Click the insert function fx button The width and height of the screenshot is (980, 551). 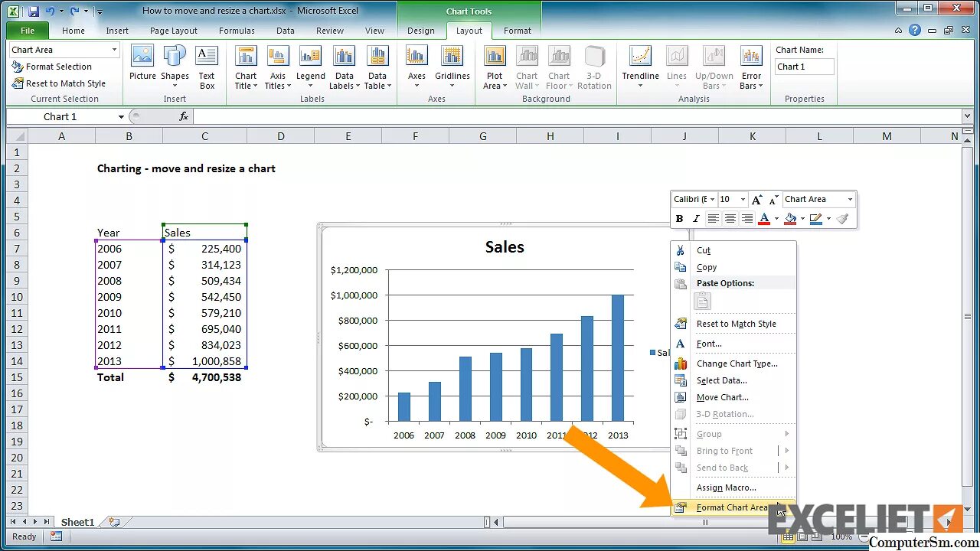tap(184, 116)
